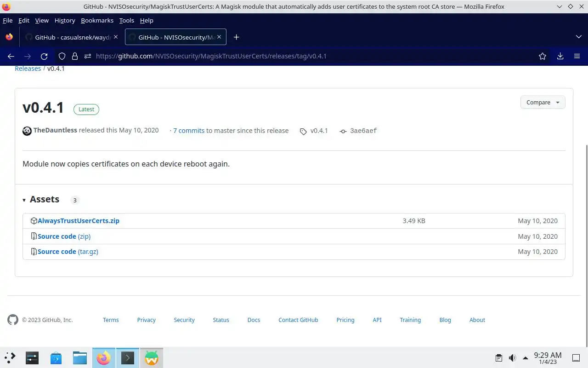Viewport: 588px width, 368px height.
Task: Click the site padlock icon
Action: pyautogui.click(x=75, y=56)
